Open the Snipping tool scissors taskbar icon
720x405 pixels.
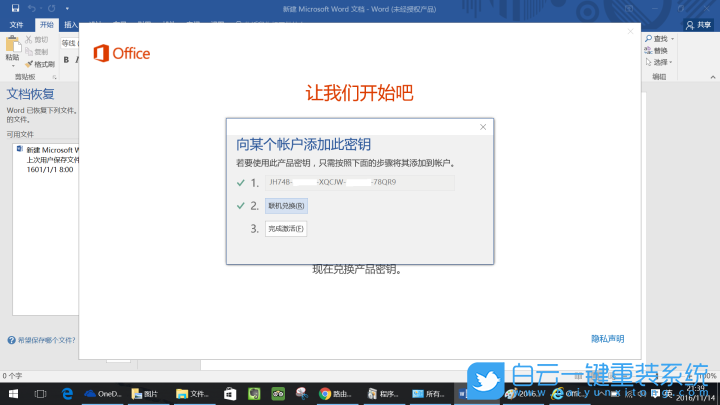302,394
